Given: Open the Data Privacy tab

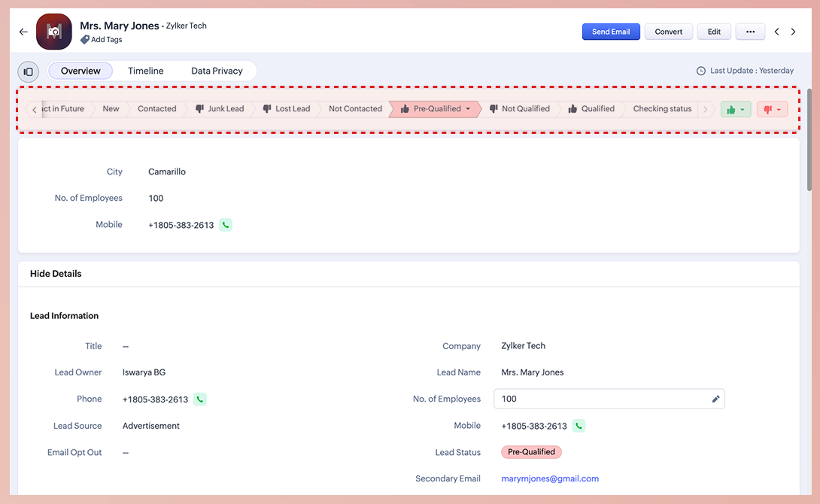Looking at the screenshot, I should (x=217, y=71).
